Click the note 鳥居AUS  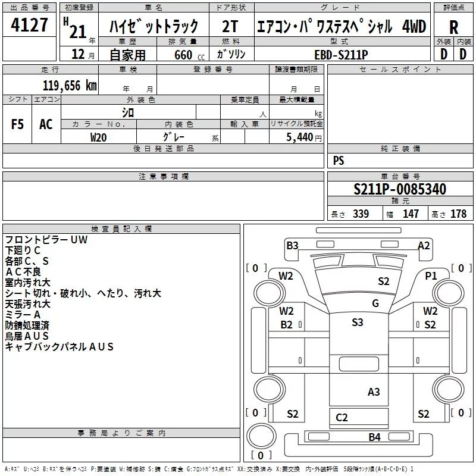(27, 336)
